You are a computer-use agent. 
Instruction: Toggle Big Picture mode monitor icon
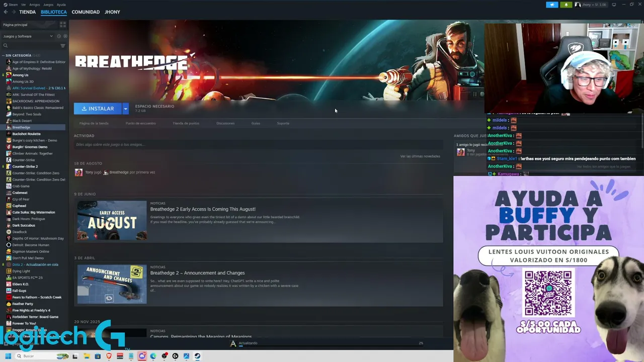614,5
